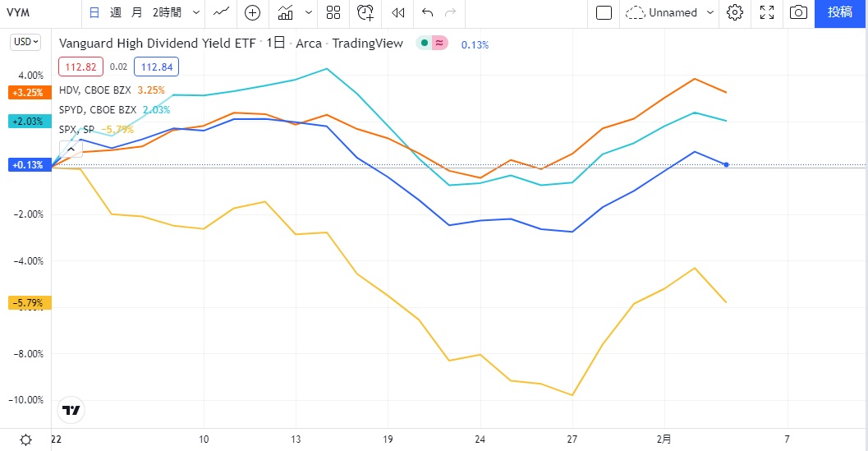Select the SPX, SP comparison legend
This screenshot has width=868, height=451.
76,130
